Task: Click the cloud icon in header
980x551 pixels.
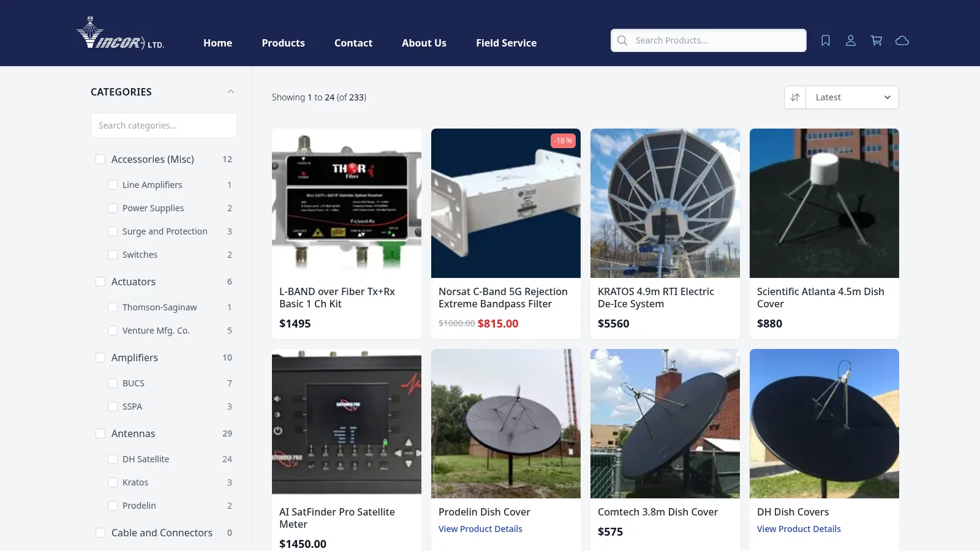Action: coord(902,40)
